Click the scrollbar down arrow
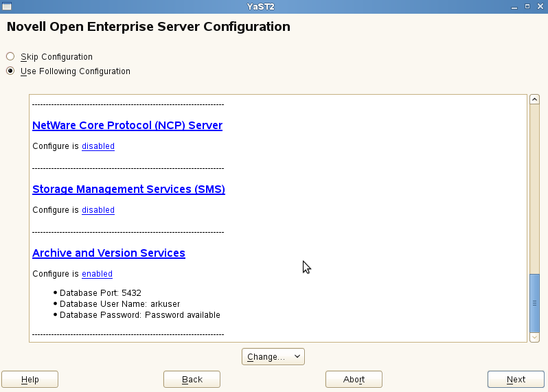Screen dimensions: 548x392 (535, 337)
